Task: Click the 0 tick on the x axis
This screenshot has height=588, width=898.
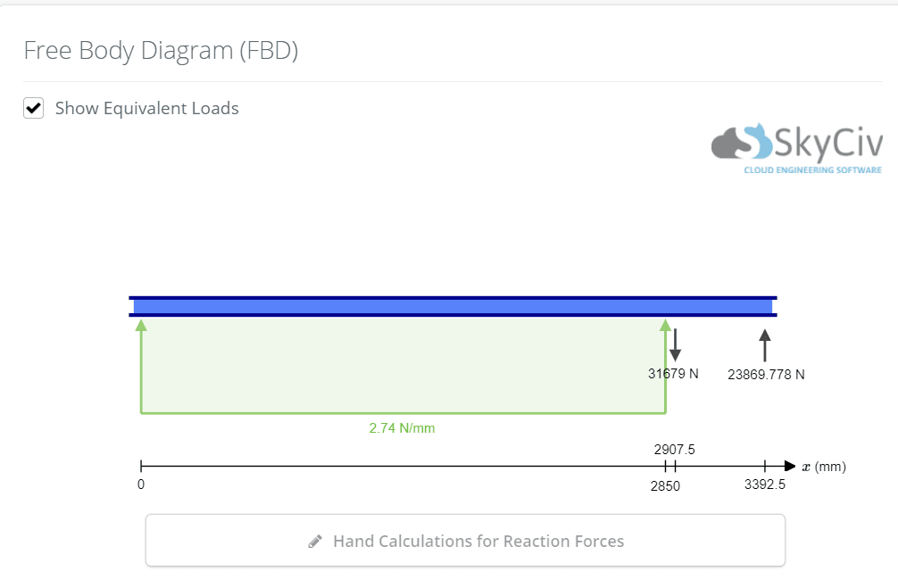Action: pos(141,467)
